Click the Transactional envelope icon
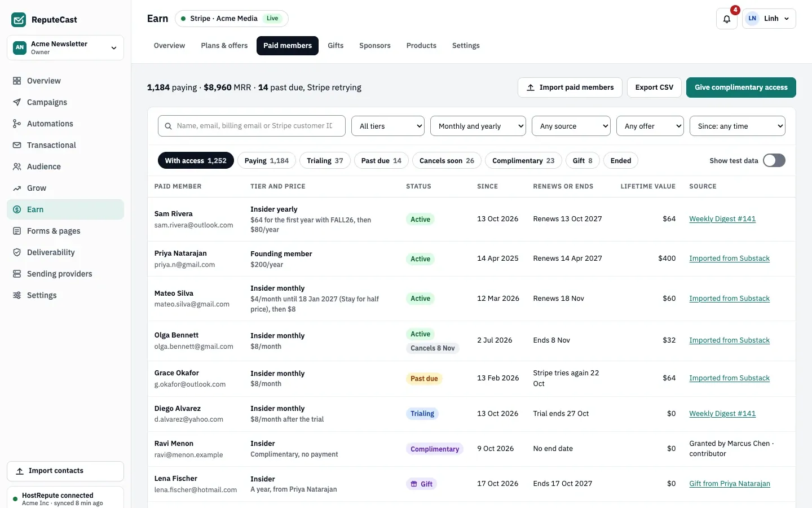 coord(17,145)
